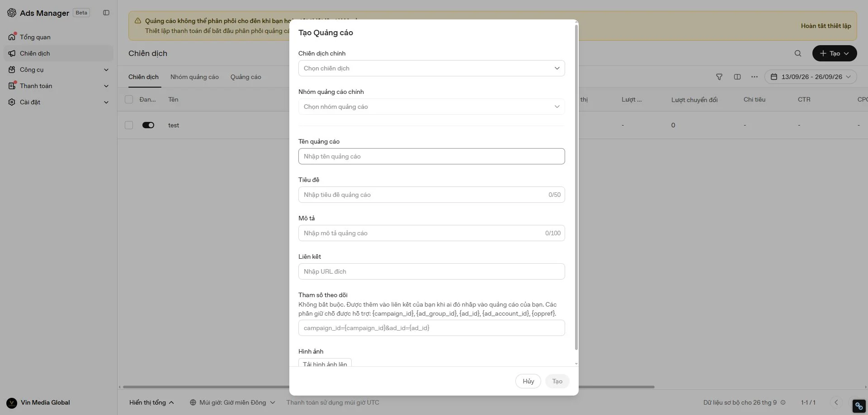Screen dimensions: 868x415
Task: Expand the Thanh toán sidebar chevron
Action: point(106,86)
